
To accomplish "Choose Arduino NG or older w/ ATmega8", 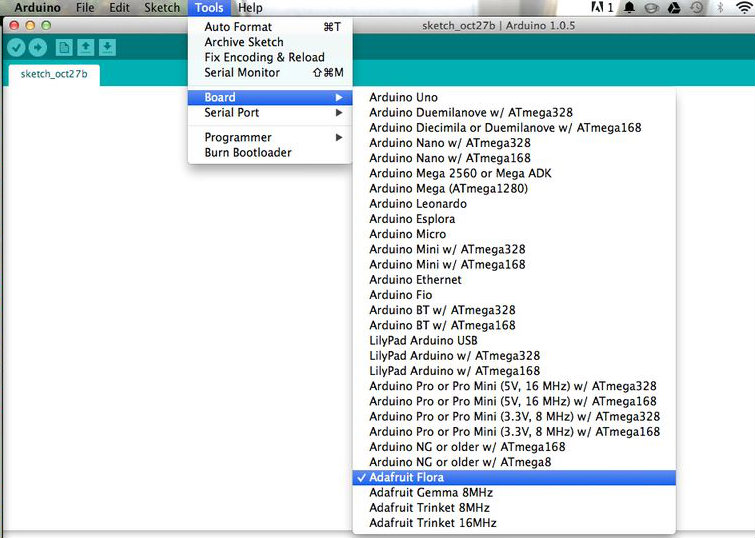I will coord(514,462).
